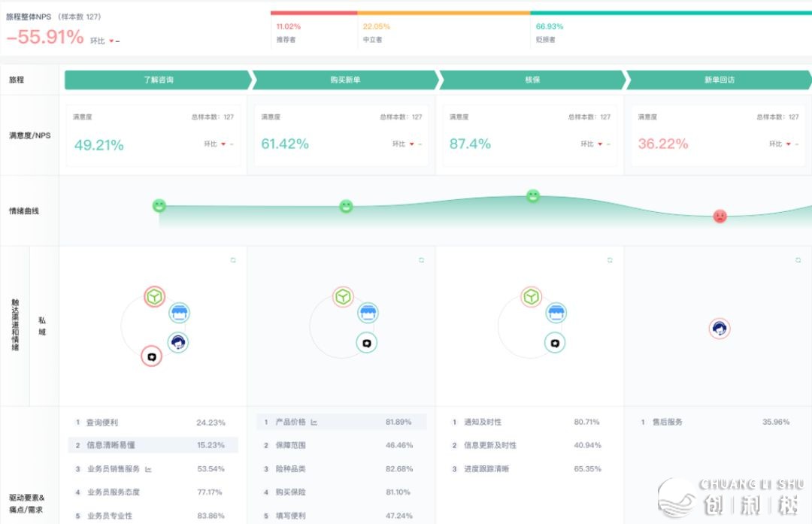Click the 36.22% satisfaction value under 新单回访
812x524 pixels.
[662, 144]
